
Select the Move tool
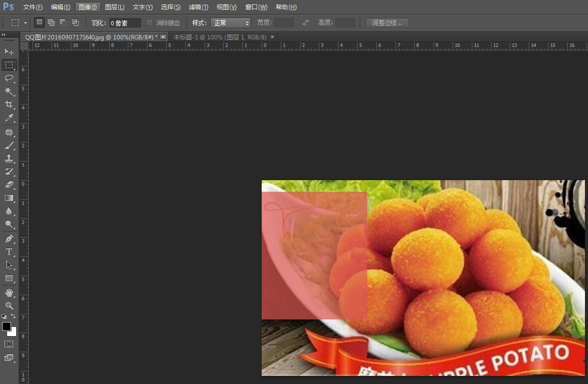click(x=9, y=51)
